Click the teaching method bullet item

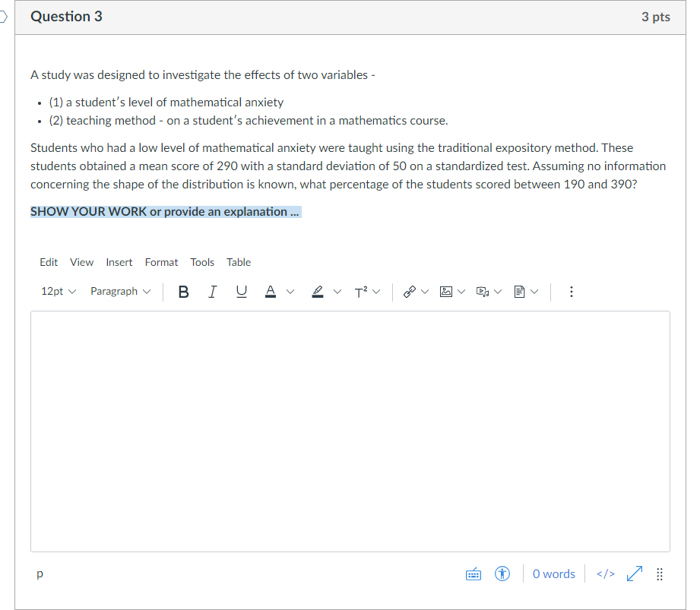tap(249, 121)
